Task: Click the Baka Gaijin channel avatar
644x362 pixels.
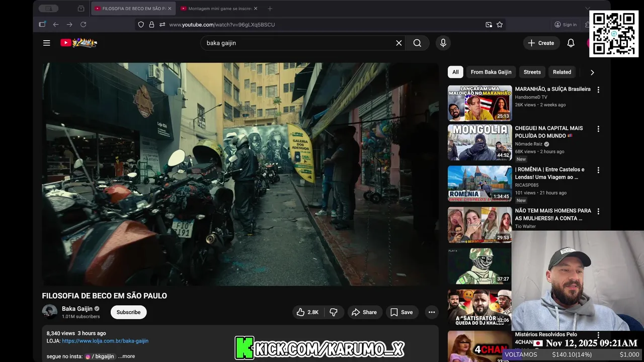Action: click(49, 312)
